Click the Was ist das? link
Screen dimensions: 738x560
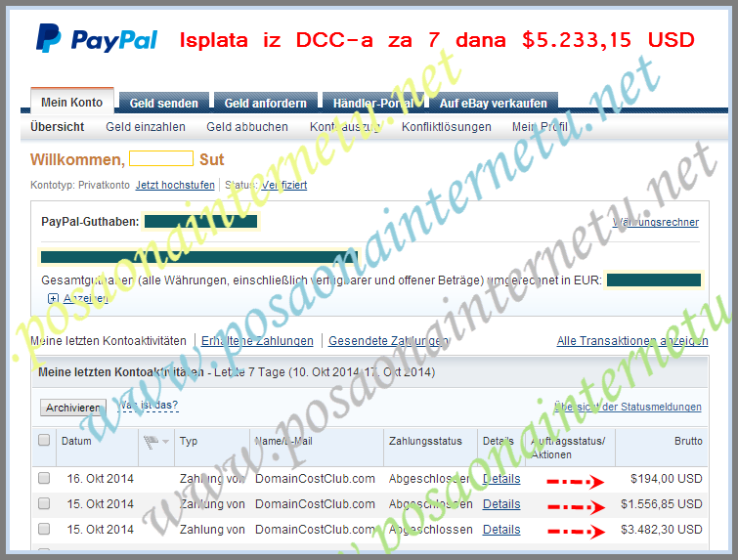pos(148,406)
